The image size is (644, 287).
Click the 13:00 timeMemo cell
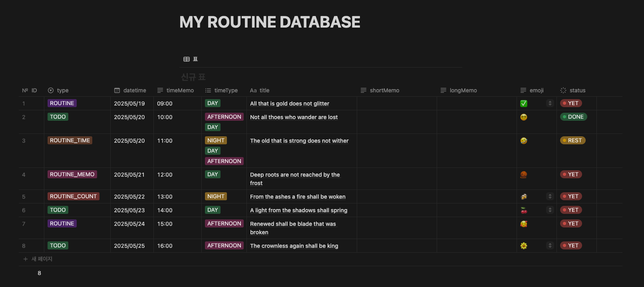[x=177, y=197]
